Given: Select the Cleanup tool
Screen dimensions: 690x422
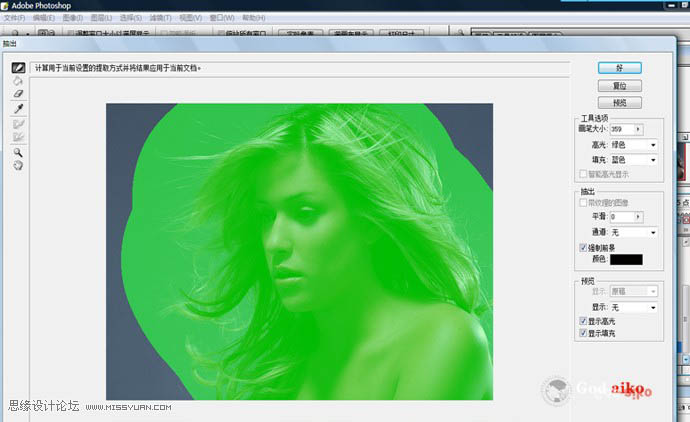Looking at the screenshot, I should pyautogui.click(x=18, y=123).
